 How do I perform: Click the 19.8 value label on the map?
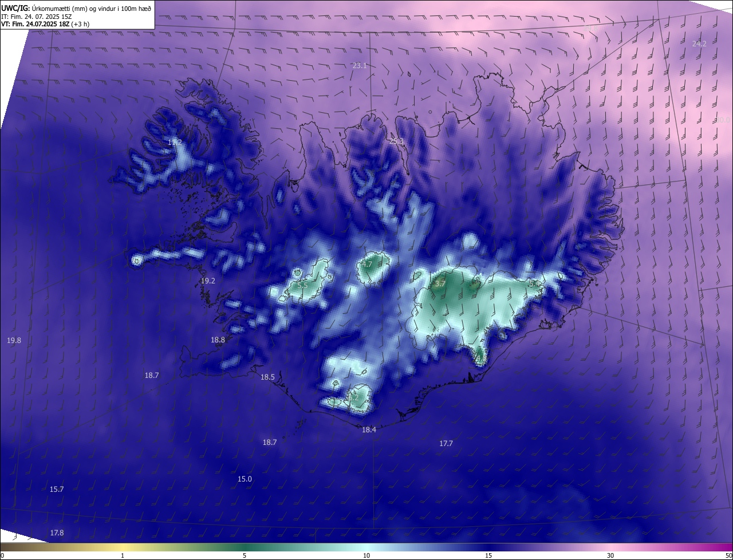[x=14, y=340]
